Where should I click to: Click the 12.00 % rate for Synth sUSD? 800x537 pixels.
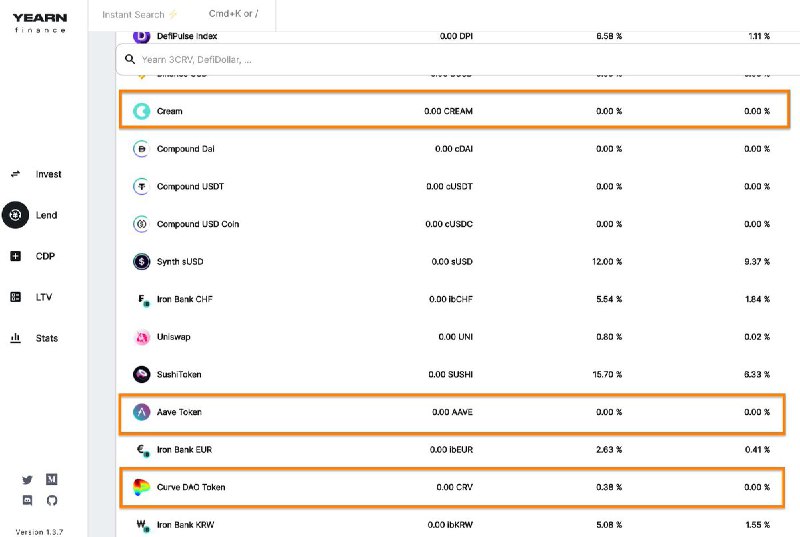[x=607, y=262]
